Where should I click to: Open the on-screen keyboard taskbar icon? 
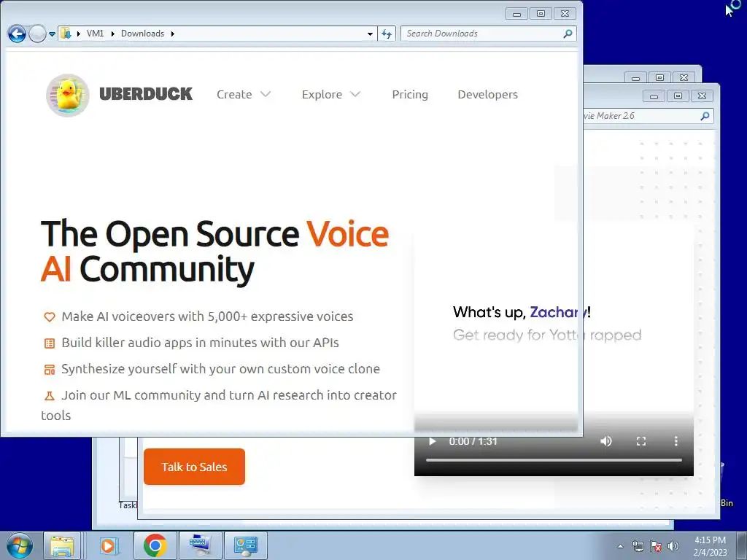click(x=200, y=545)
